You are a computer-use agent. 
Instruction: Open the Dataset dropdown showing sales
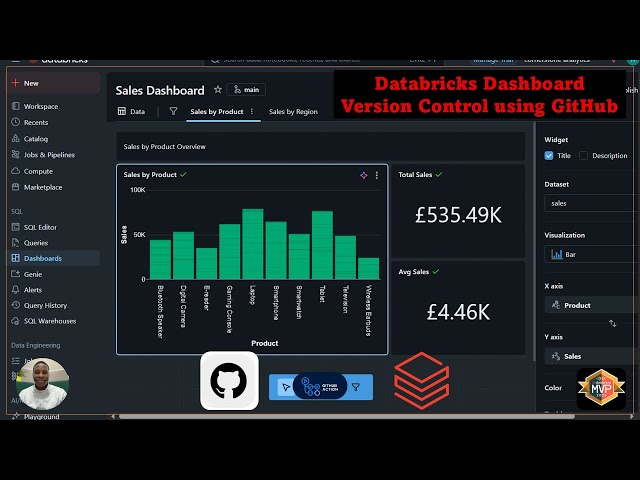pos(592,203)
